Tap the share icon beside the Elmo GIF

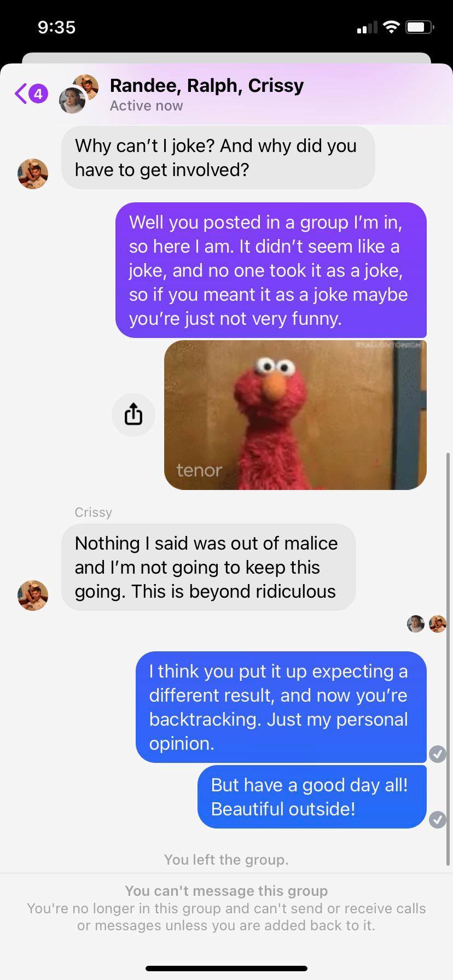pyautogui.click(x=133, y=415)
